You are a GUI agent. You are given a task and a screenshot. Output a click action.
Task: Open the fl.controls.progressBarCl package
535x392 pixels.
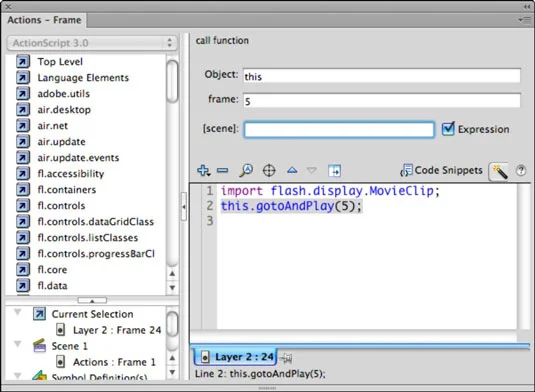96,254
